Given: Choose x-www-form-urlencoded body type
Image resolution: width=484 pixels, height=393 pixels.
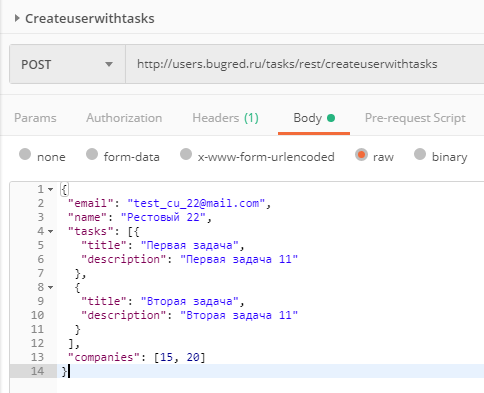Looking at the screenshot, I should point(186,154).
